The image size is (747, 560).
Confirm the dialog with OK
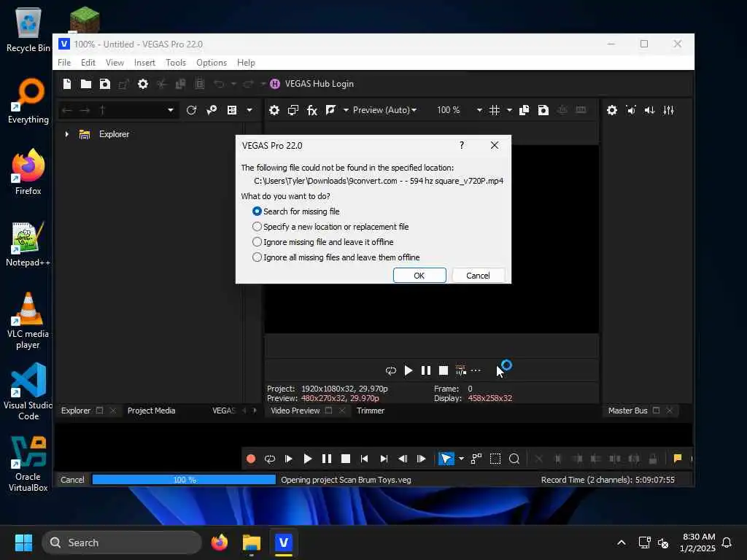[419, 275]
